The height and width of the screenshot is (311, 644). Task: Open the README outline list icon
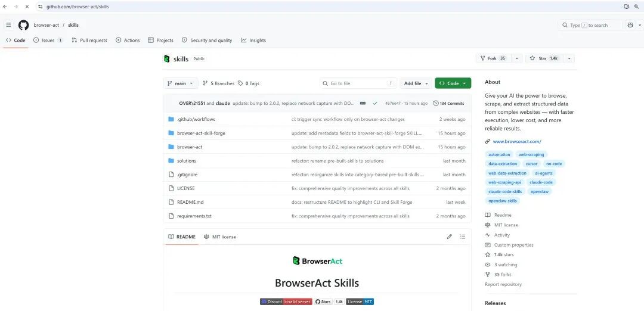[463, 237]
